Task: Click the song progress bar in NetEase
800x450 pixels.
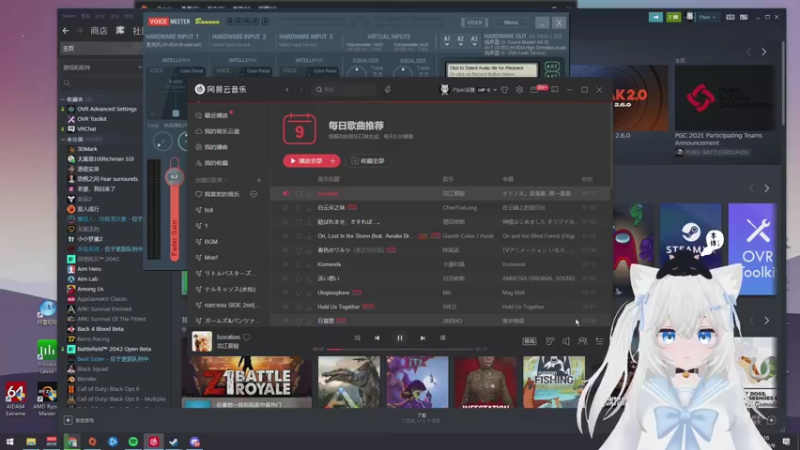Action: click(399, 349)
